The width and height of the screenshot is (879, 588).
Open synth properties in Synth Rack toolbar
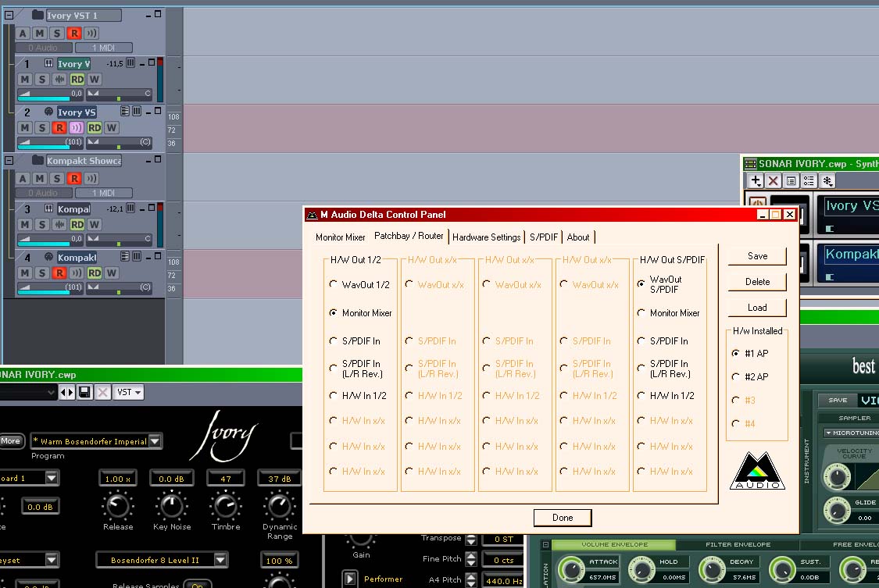pos(791,181)
